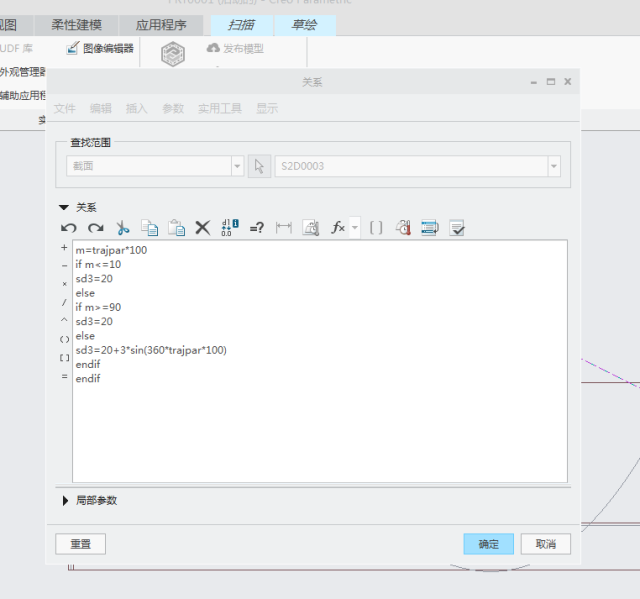Insert division slash operator
The width and height of the screenshot is (640, 599).
(x=64, y=302)
